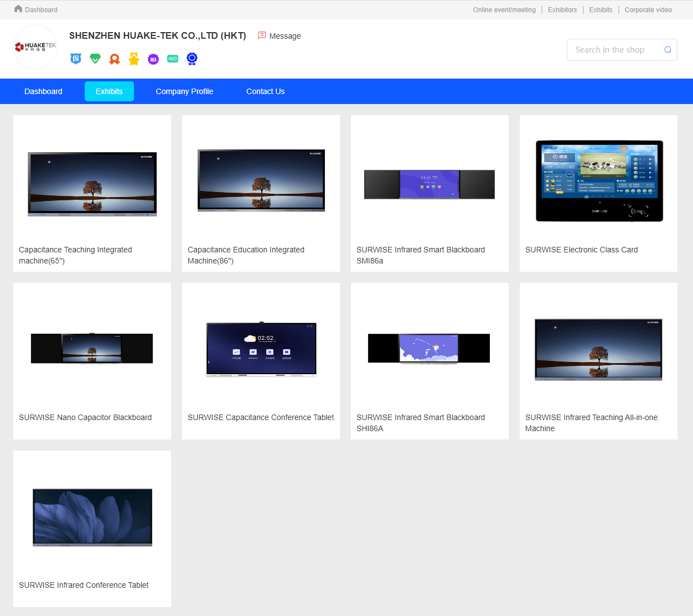Open the Exhibits link in top bar
The width and height of the screenshot is (693, 616).
601,10
